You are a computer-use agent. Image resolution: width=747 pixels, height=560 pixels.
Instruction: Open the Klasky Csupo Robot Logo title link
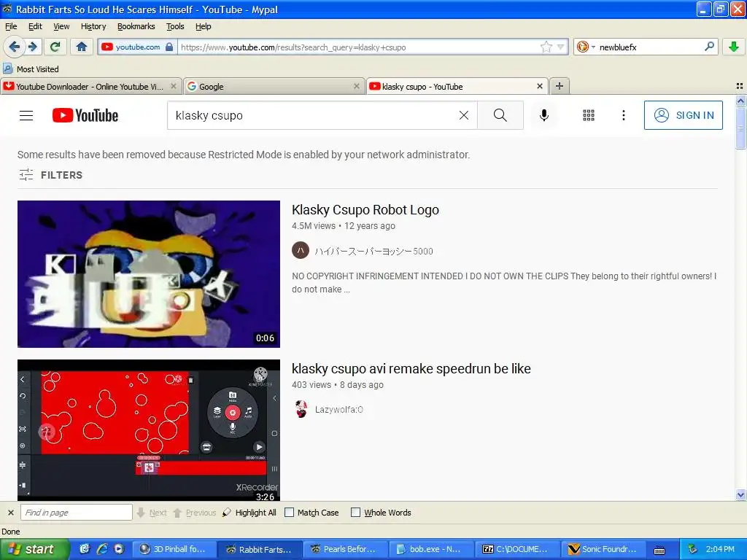click(365, 210)
